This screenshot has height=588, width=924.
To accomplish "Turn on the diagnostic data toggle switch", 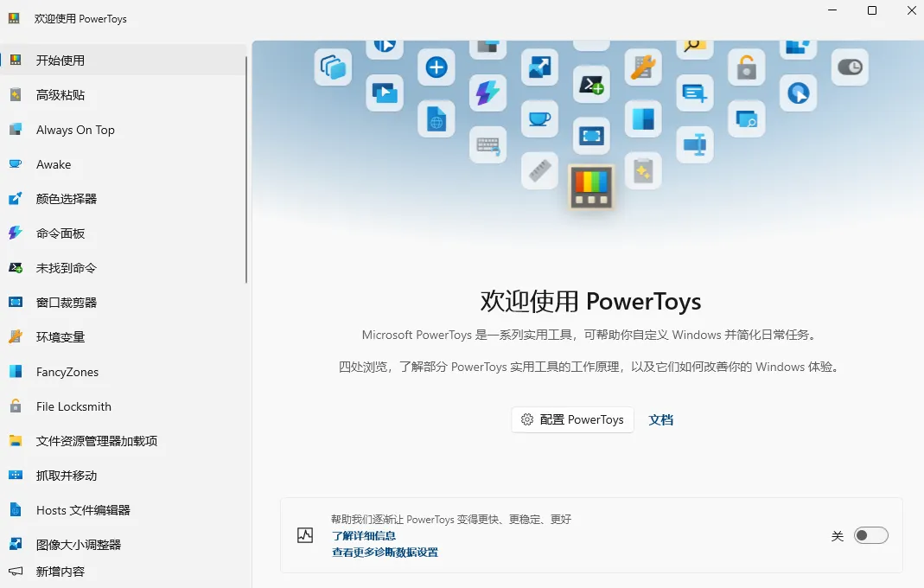I will (871, 535).
